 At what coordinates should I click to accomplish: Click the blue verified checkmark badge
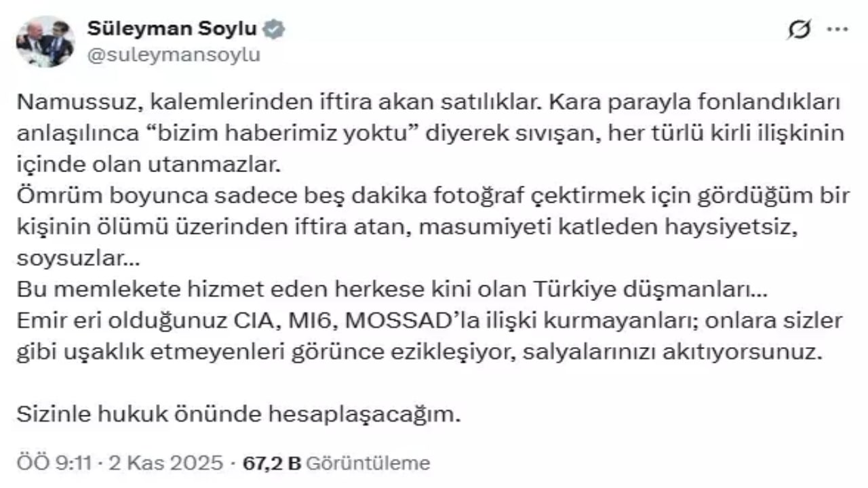click(275, 28)
